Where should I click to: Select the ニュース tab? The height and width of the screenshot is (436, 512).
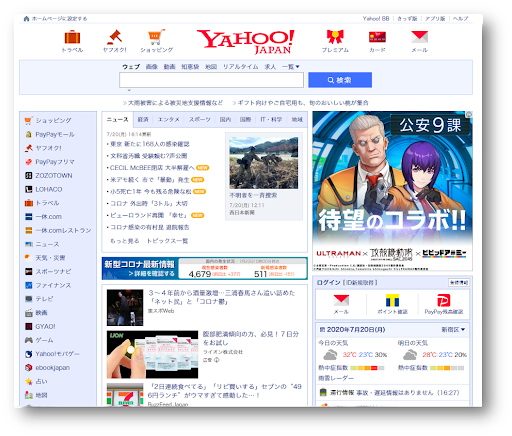[x=117, y=120]
